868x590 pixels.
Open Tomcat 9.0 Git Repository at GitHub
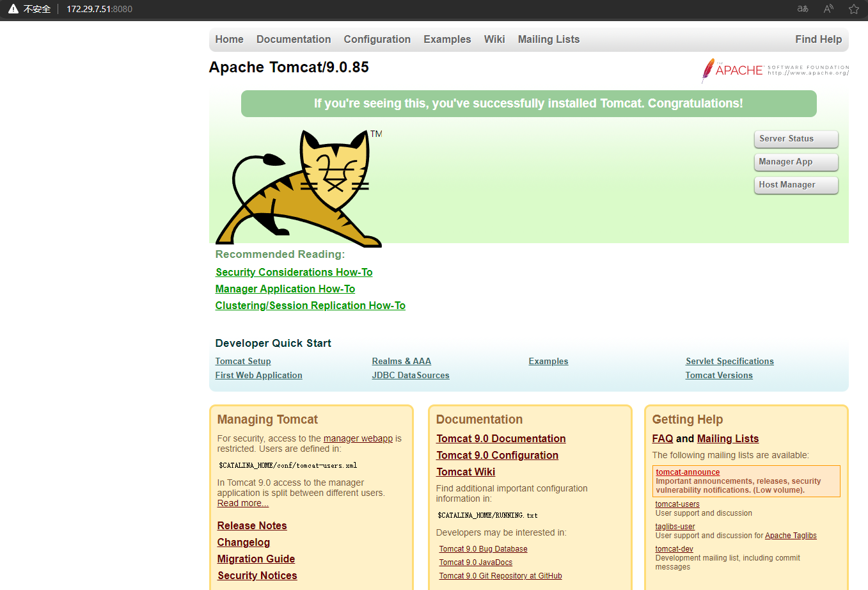pyautogui.click(x=500, y=576)
